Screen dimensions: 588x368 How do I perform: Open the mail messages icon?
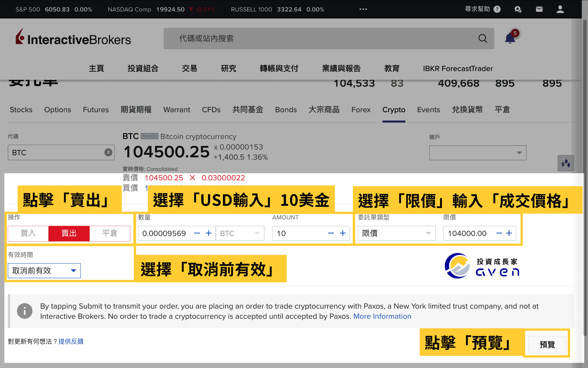point(539,9)
